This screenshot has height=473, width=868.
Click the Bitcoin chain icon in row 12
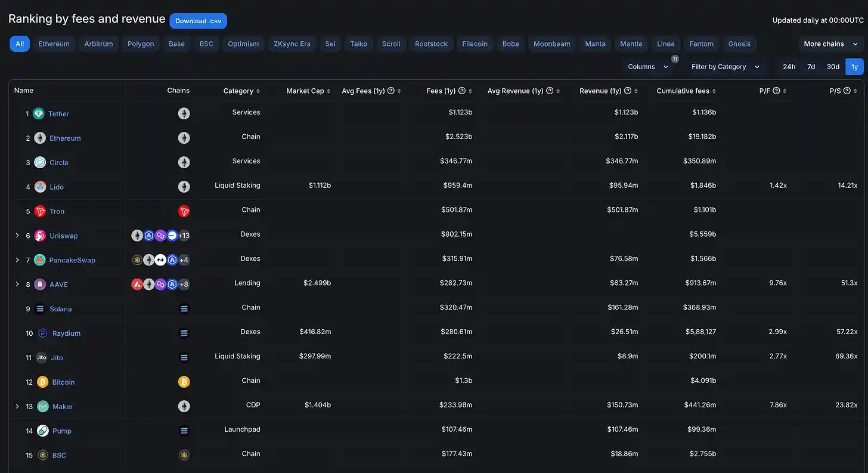tap(184, 382)
